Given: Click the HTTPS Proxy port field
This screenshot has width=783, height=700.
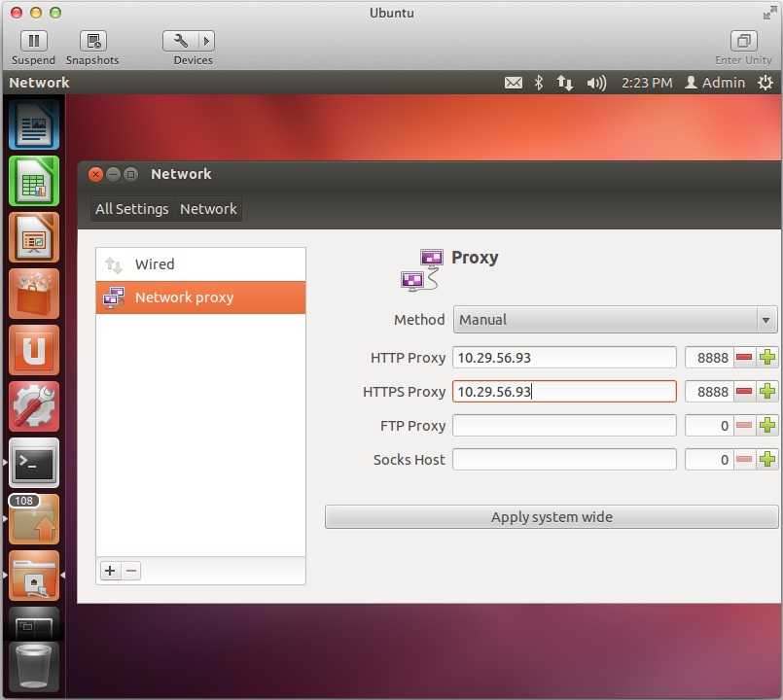Looking at the screenshot, I should 709,392.
